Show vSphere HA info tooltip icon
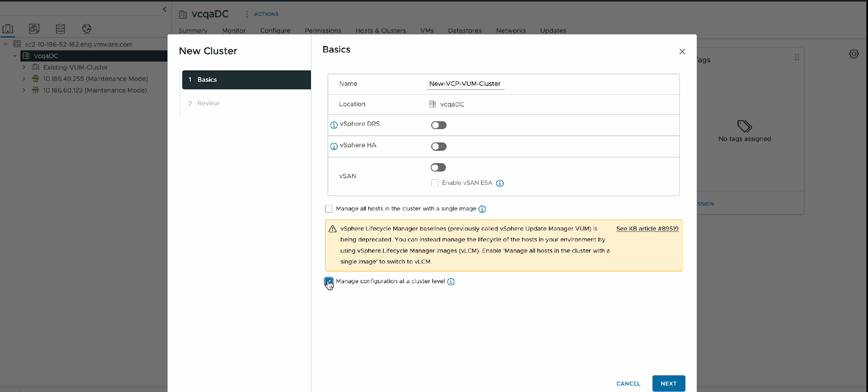 pyautogui.click(x=334, y=146)
